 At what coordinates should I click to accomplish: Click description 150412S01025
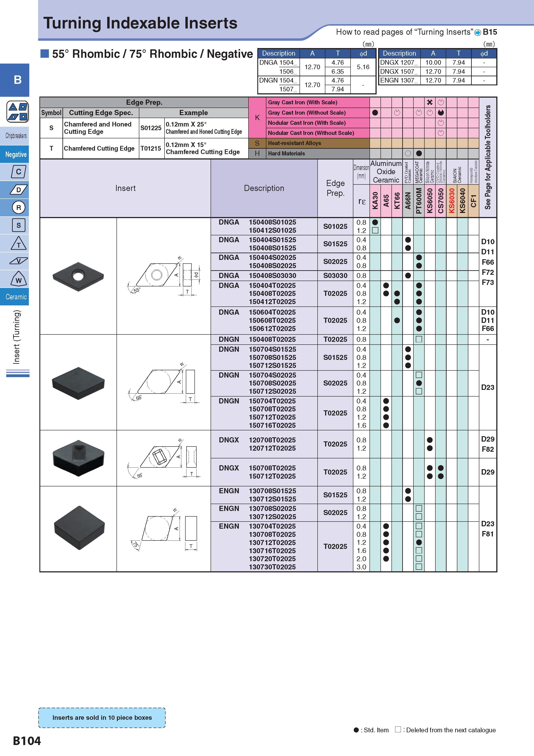coord(272,231)
